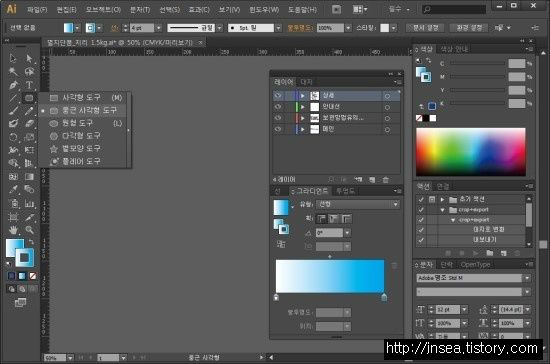This screenshot has height=364, width=550.
Task: Switch to the 대지 tab
Action: click(306, 82)
